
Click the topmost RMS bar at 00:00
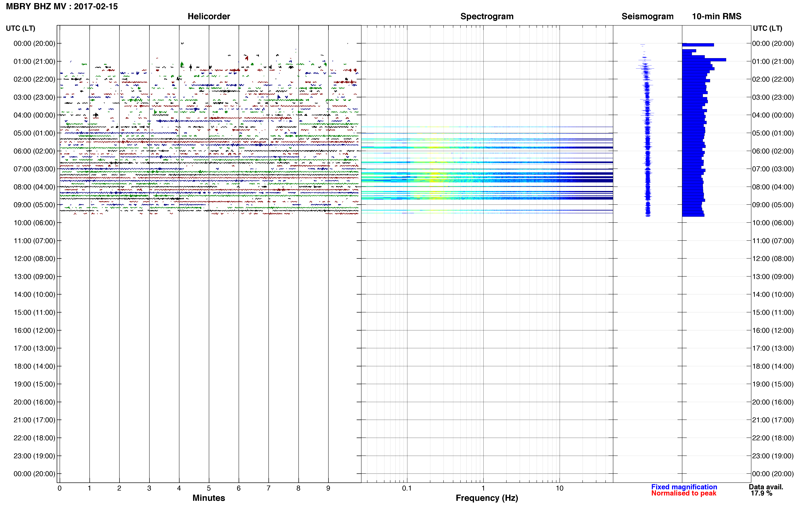click(698, 45)
